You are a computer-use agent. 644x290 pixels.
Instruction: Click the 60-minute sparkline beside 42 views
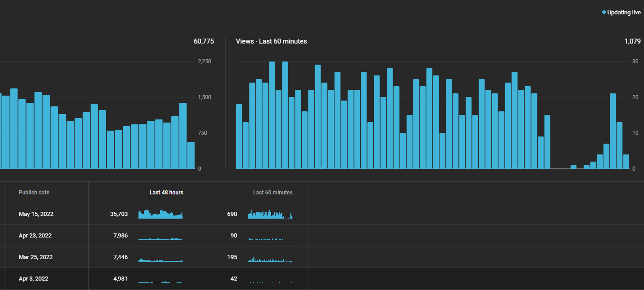270,282
